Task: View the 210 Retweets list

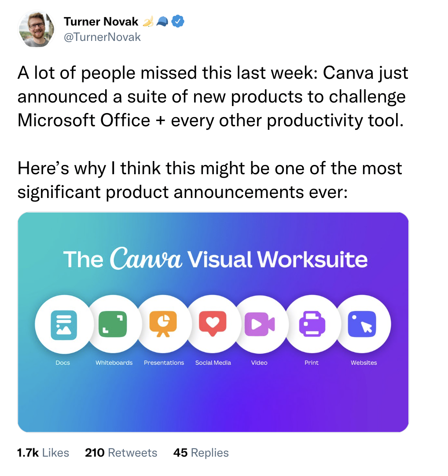Action: point(121,453)
